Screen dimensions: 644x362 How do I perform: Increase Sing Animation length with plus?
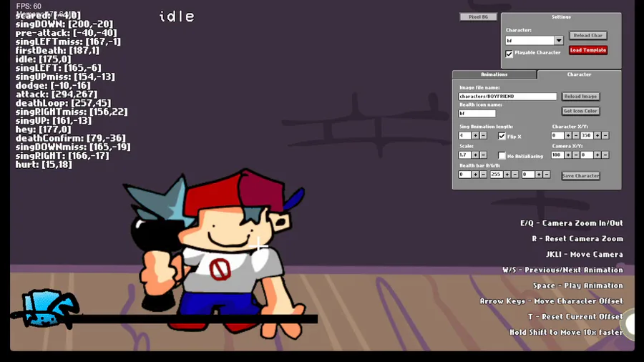pos(475,135)
